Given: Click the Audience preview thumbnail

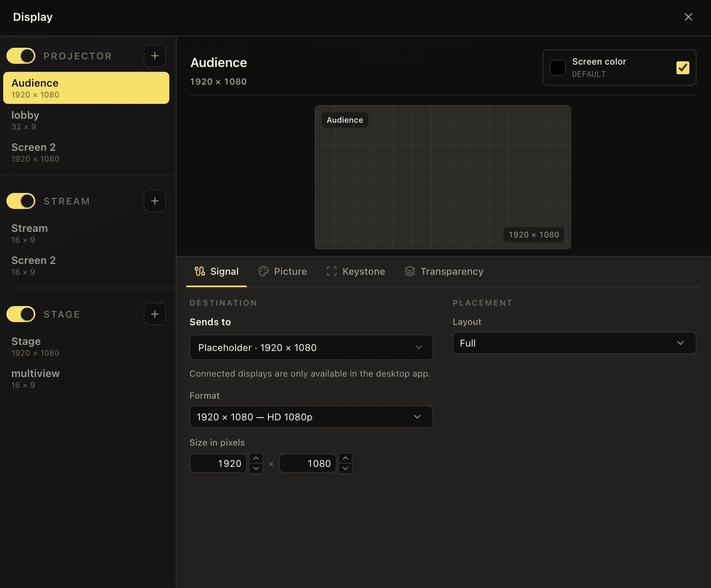Looking at the screenshot, I should pyautogui.click(x=443, y=177).
